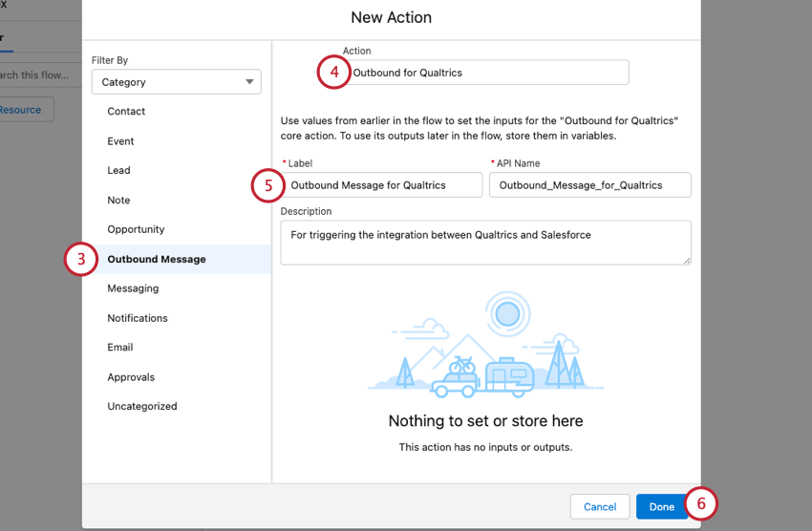
Task: Click Done to save the action
Action: (661, 507)
